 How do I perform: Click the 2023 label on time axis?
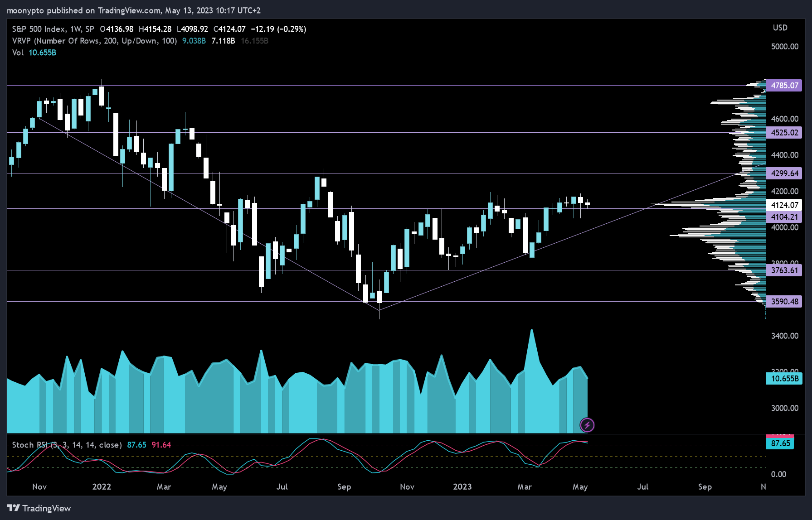tap(462, 486)
